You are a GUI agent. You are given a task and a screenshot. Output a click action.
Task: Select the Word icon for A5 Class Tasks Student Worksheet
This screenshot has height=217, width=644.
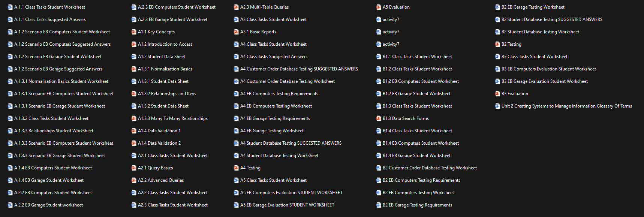pos(236,180)
